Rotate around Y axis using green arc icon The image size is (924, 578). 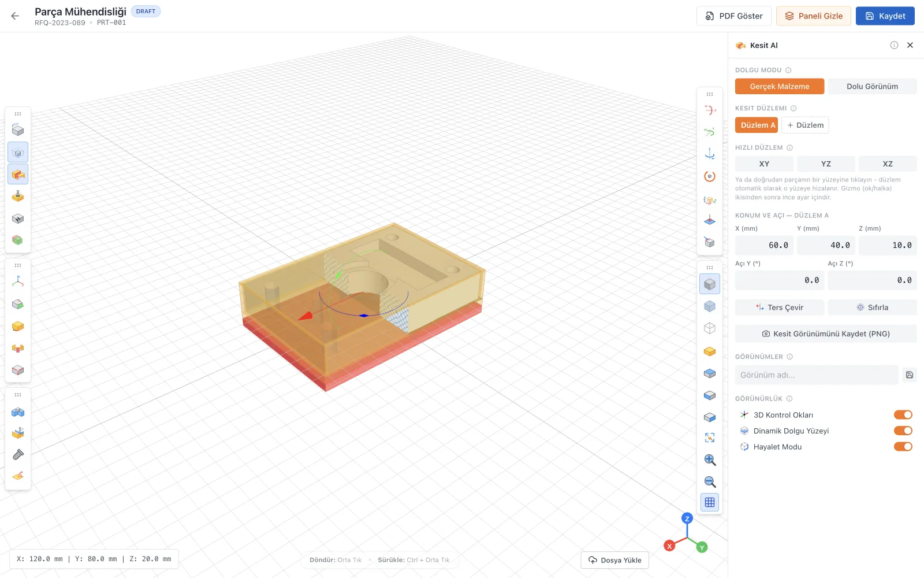(x=710, y=132)
